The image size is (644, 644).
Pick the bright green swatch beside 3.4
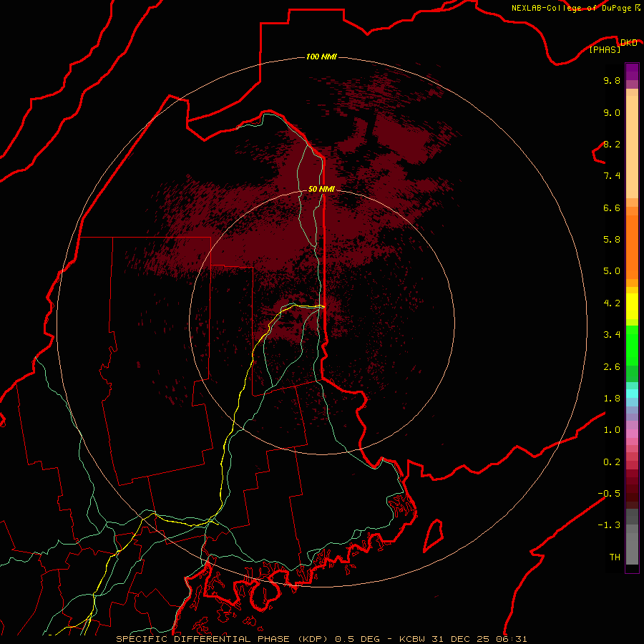pyautogui.click(x=632, y=344)
